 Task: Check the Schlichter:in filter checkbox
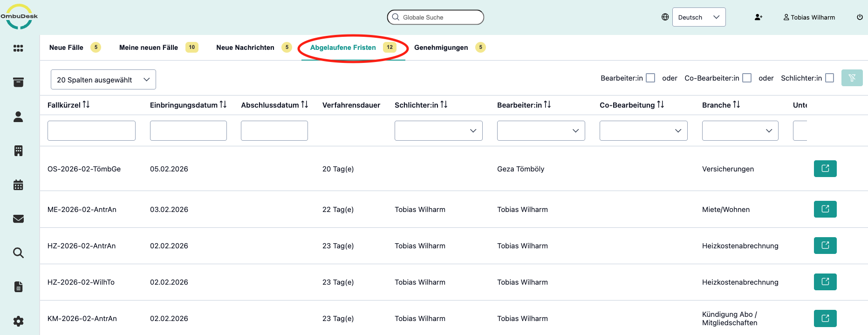coord(829,78)
